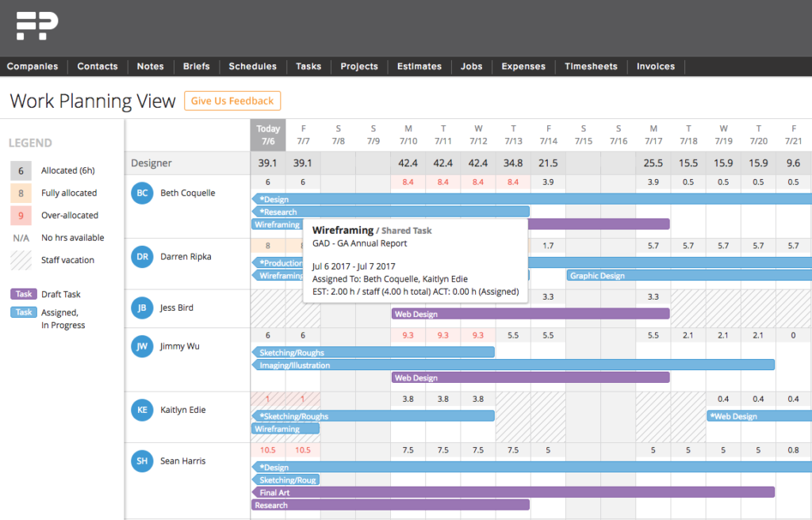Click the Designer group row label

[x=151, y=163]
